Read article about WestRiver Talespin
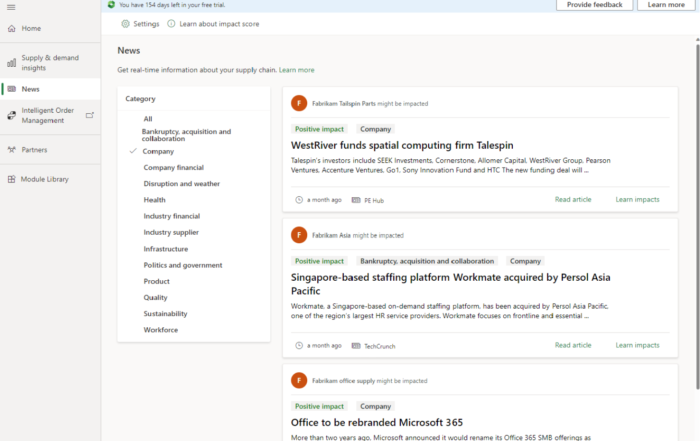This screenshot has width=700, height=441. [573, 200]
